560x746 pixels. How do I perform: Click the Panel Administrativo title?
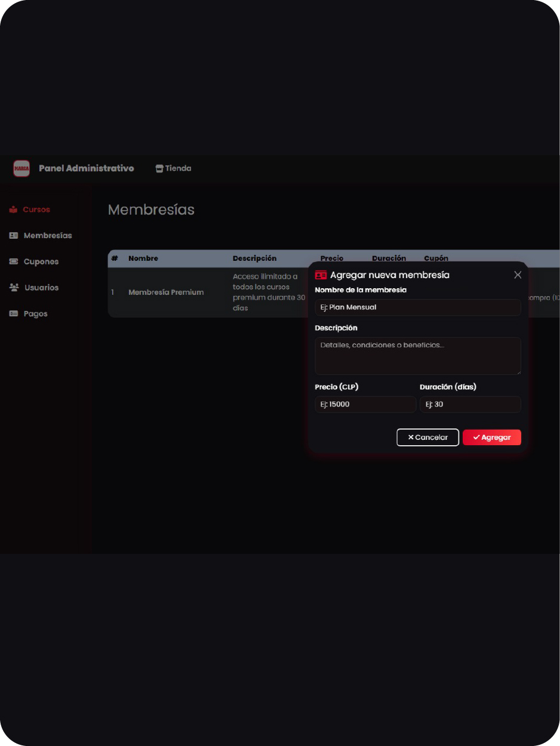pos(87,168)
